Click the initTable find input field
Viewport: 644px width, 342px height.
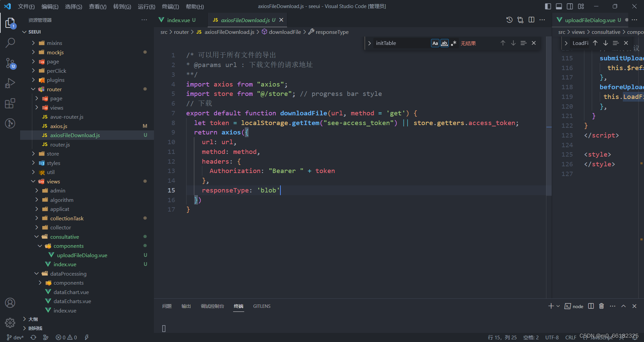402,43
